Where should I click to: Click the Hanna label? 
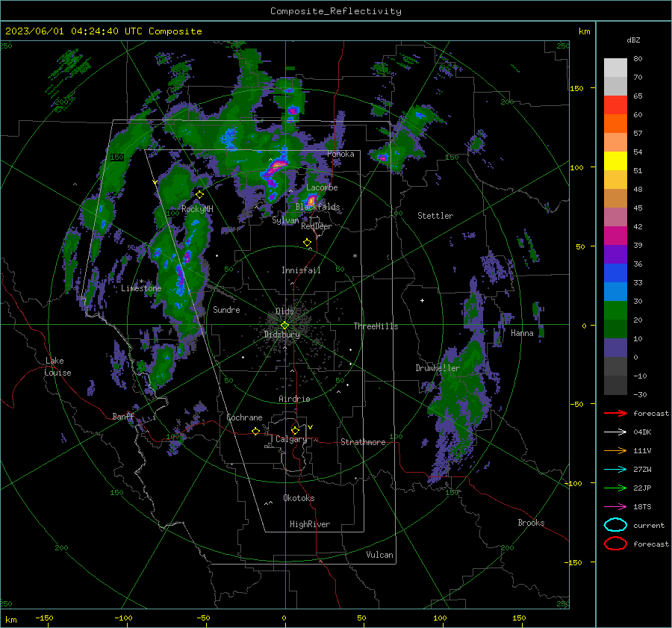click(x=522, y=333)
